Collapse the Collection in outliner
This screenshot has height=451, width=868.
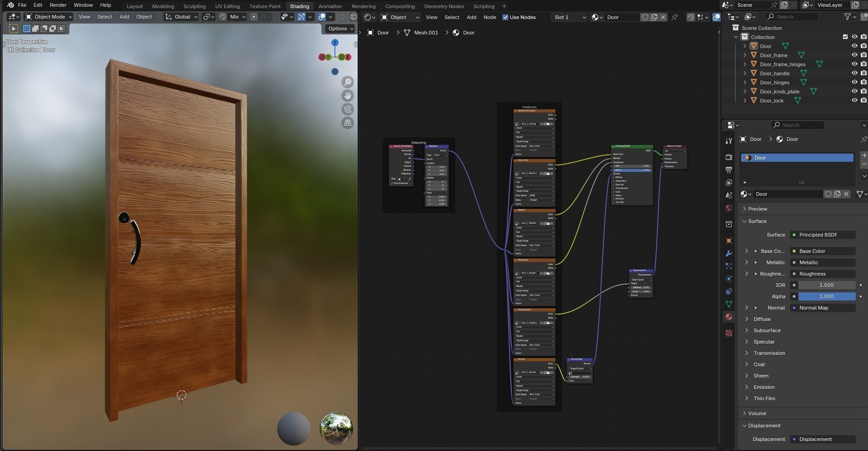click(736, 37)
